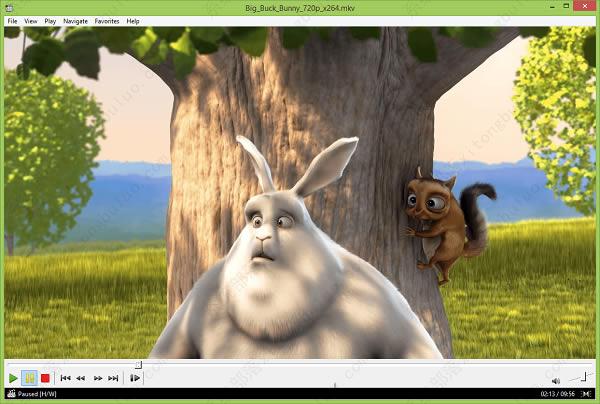This screenshot has height=404, width=600.
Task: Mute audio via the speaker icon
Action: pos(555,379)
